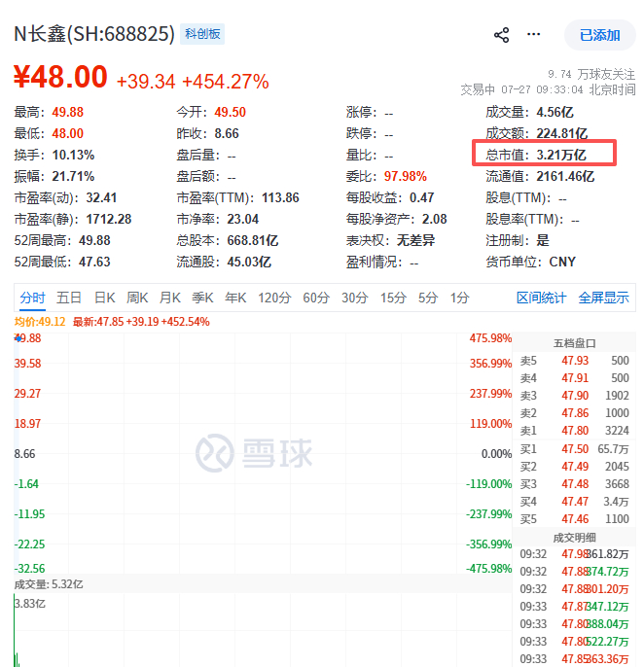Switch to the 1分 tab

[x=460, y=298]
